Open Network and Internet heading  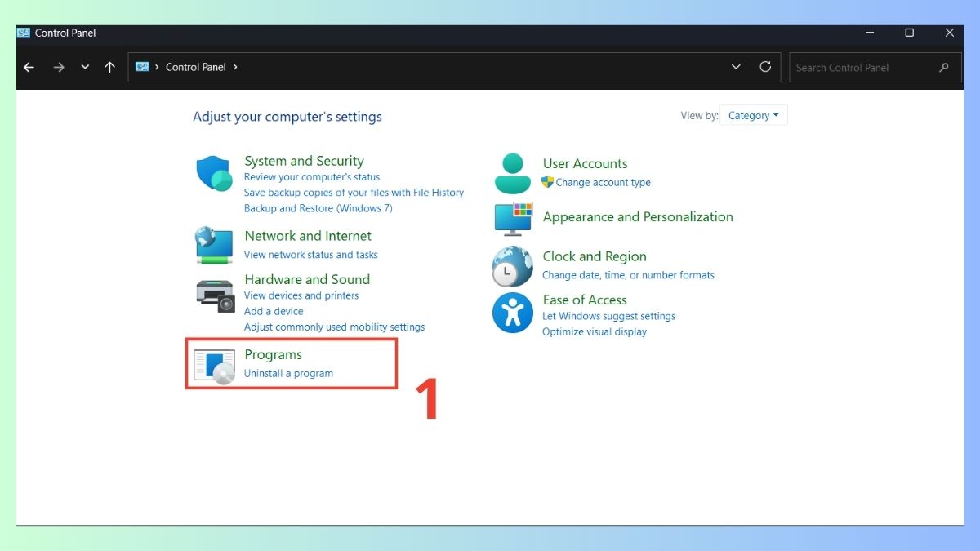click(x=308, y=236)
